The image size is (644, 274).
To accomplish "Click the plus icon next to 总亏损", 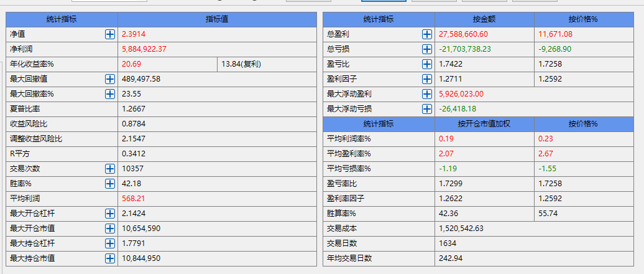I will point(427,49).
